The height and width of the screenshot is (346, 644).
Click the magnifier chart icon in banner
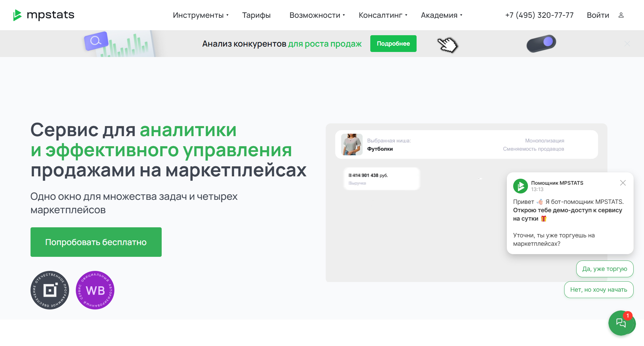96,41
